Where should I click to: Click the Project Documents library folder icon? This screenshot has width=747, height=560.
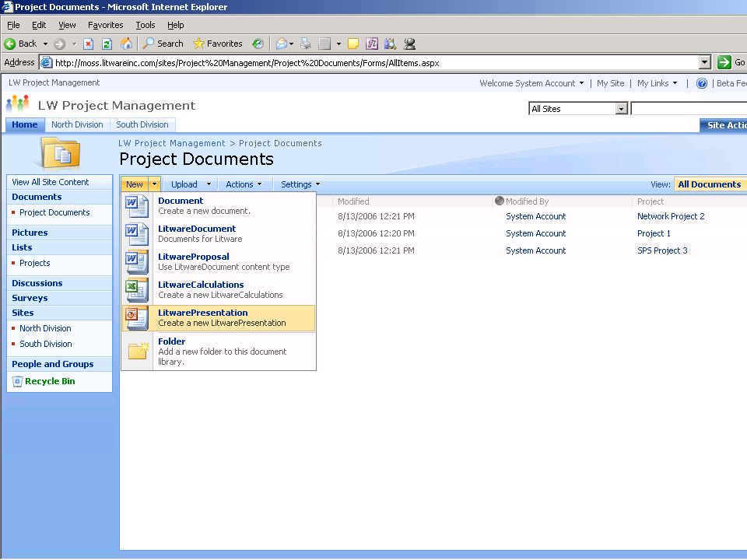click(x=61, y=153)
